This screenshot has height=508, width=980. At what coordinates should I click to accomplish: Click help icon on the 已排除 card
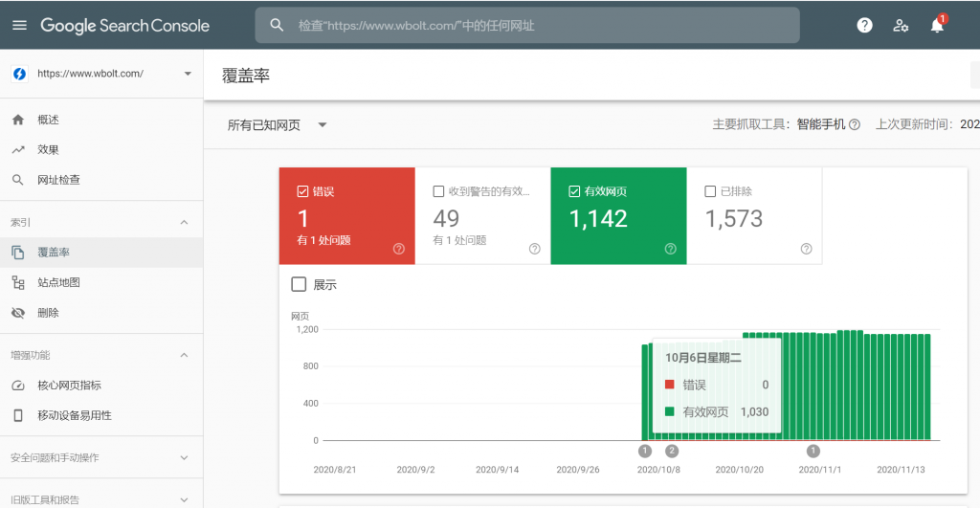pyautogui.click(x=806, y=249)
